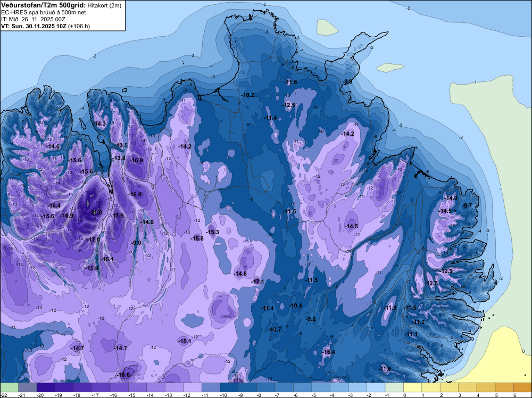
Task: Select the legend swatch labeled -20
Action: coord(46,387)
